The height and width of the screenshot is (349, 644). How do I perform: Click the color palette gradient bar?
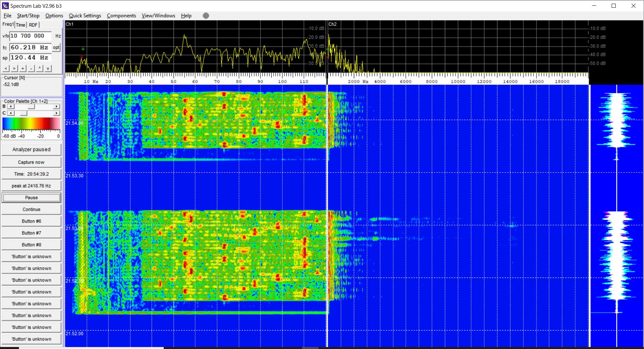[31, 123]
